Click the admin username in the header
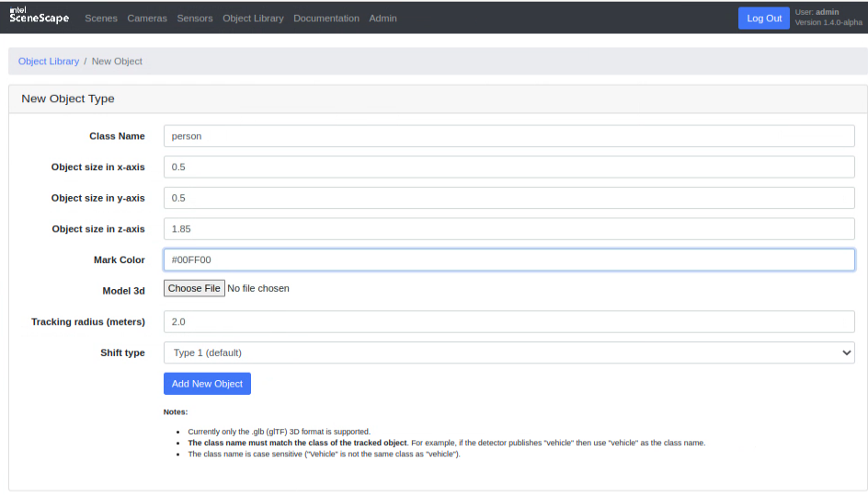868x497 pixels. click(827, 12)
